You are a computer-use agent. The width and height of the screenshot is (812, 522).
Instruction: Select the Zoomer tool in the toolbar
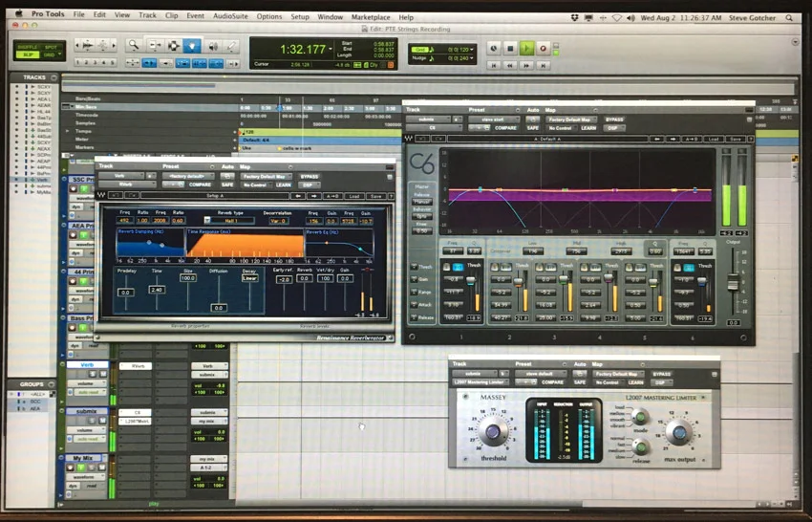[x=134, y=46]
